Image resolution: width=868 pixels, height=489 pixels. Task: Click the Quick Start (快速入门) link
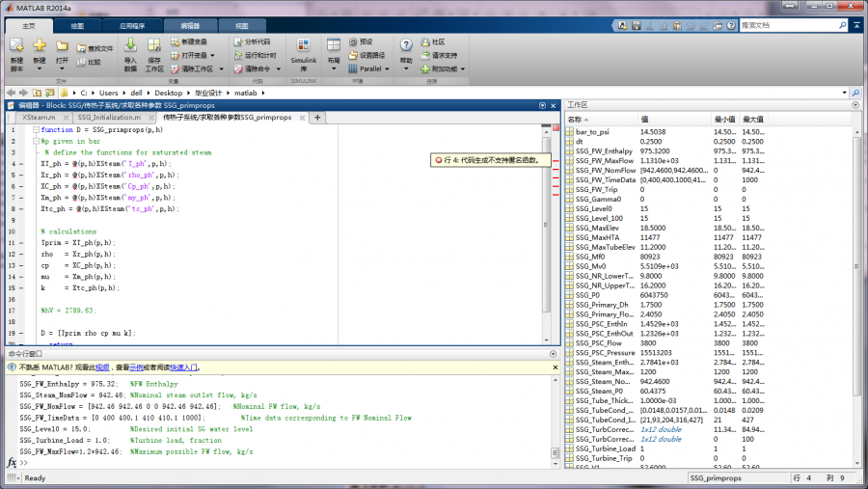tap(185, 367)
